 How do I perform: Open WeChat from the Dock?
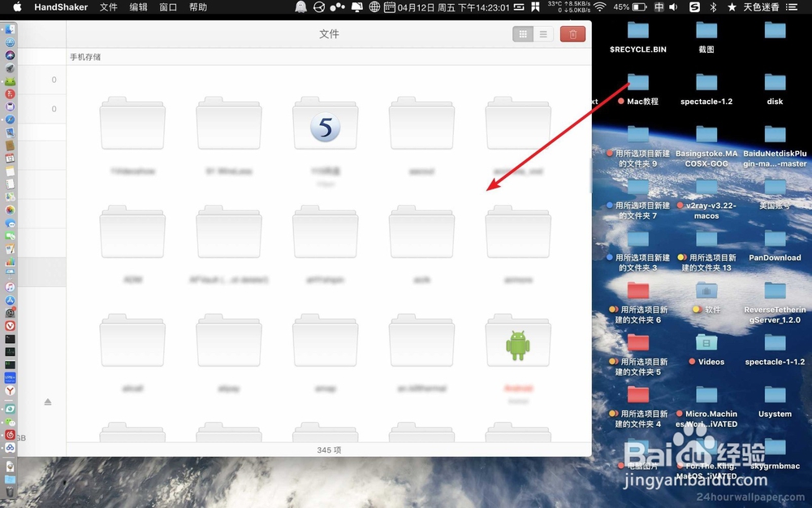[10, 422]
